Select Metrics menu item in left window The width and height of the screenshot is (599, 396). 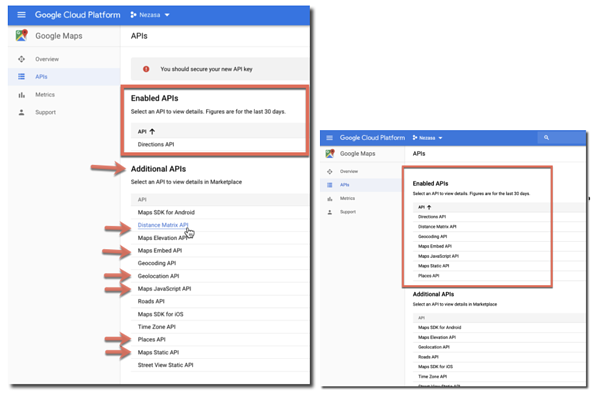click(45, 95)
